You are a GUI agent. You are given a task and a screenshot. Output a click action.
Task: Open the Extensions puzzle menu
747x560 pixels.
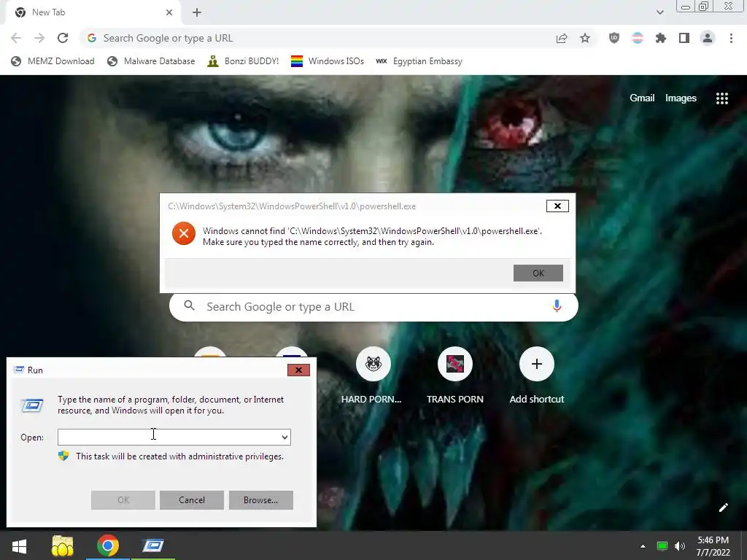click(x=661, y=38)
